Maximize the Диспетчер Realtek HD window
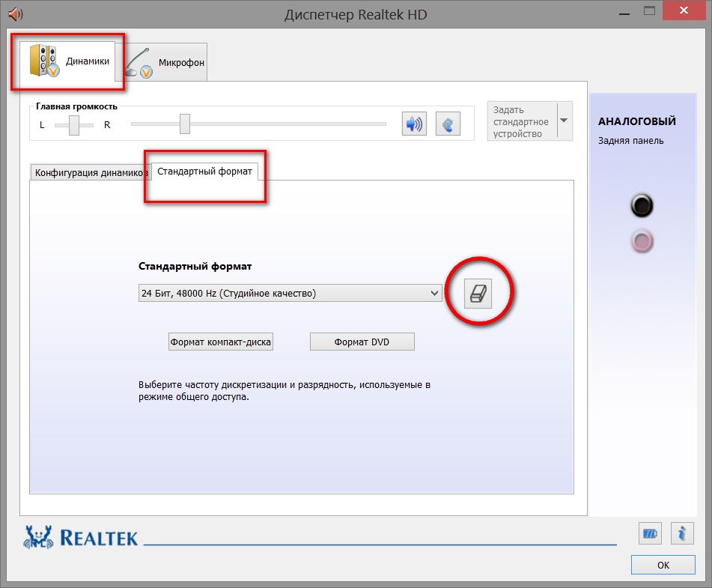This screenshot has width=712, height=588. click(x=649, y=11)
